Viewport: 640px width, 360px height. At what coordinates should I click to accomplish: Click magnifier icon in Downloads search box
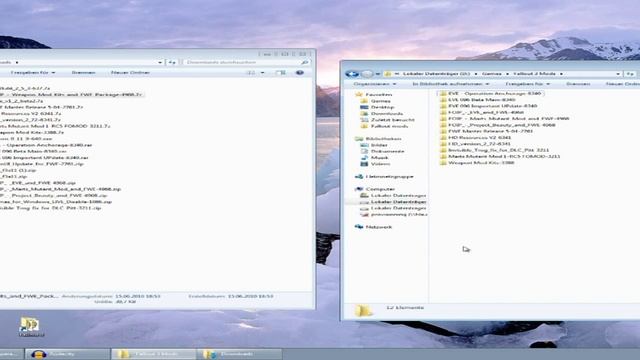pos(304,62)
